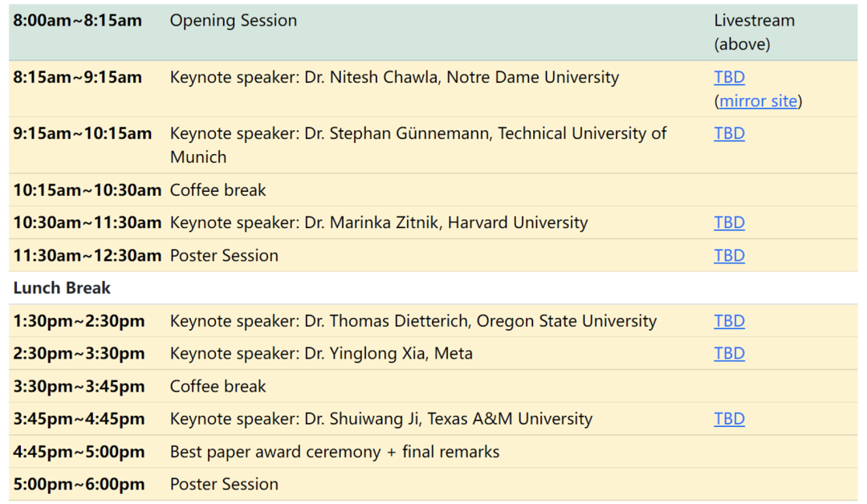Open TBD link for Shuiwang Ji keynote
Screen dimensions: 867x504
tap(729, 420)
